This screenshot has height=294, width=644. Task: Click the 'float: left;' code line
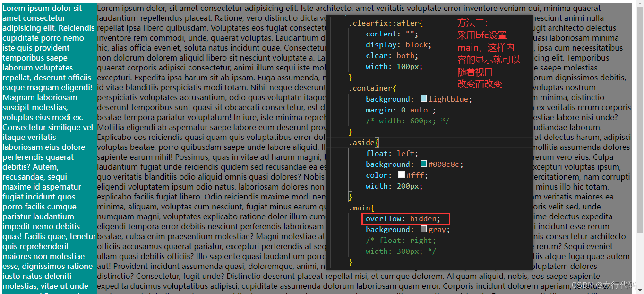pos(392,153)
